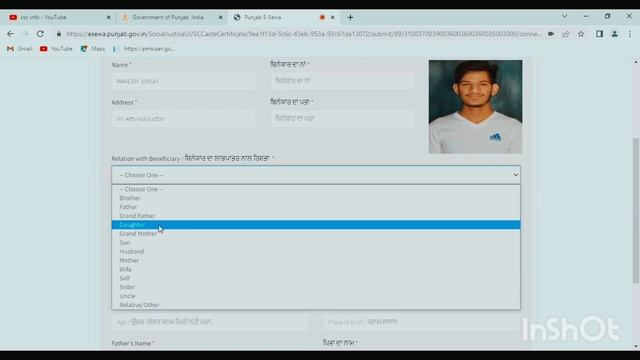Open the tab search chevron

coord(564,16)
